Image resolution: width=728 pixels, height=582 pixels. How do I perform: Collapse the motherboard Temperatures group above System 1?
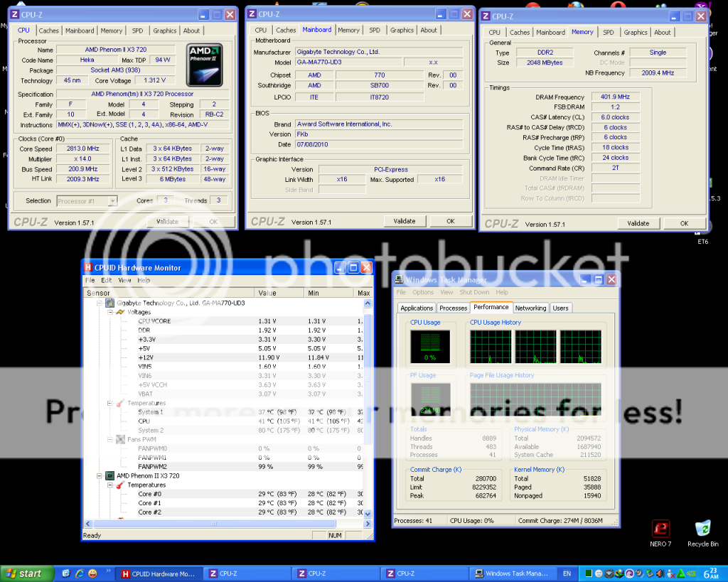(110, 404)
